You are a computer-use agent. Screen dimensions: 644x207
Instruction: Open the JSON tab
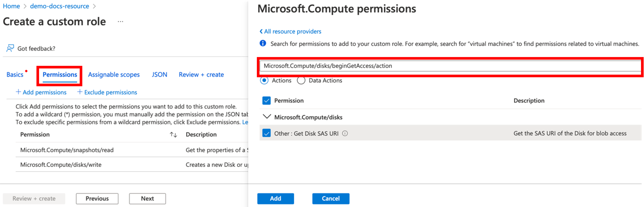coord(159,74)
